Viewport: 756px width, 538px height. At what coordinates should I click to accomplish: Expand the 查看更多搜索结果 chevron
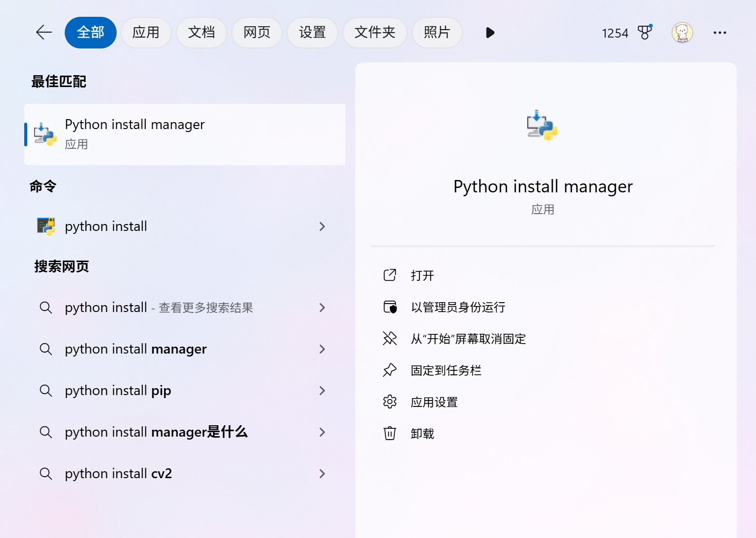[x=322, y=308]
